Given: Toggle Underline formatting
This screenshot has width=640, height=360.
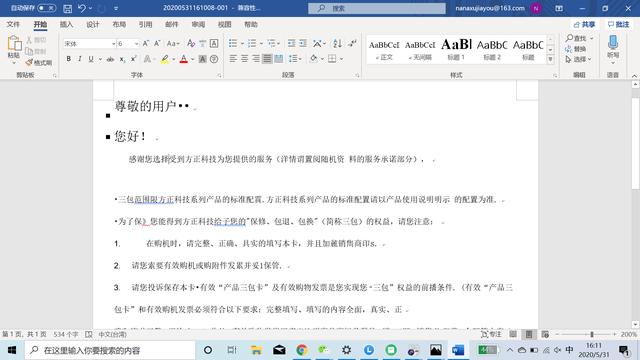Looking at the screenshot, I should coord(91,59).
